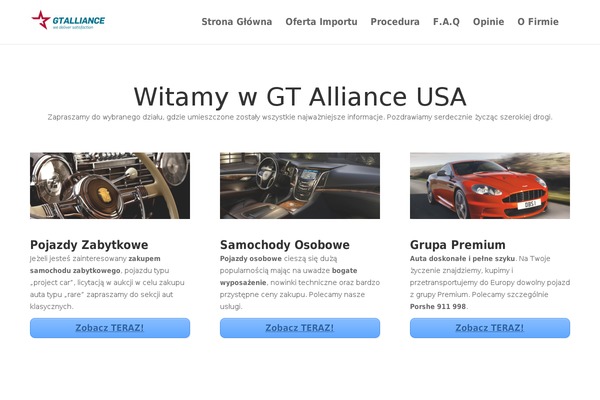The width and height of the screenshot is (600, 400).
Task: Click the bold text 'wyposażenie'
Action: pos(243,283)
